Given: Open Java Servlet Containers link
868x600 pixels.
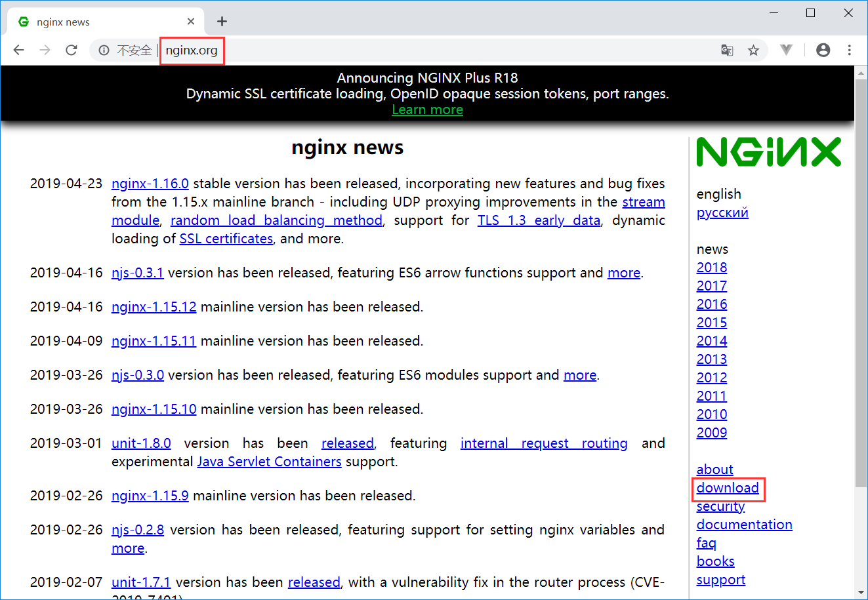Looking at the screenshot, I should coord(269,462).
